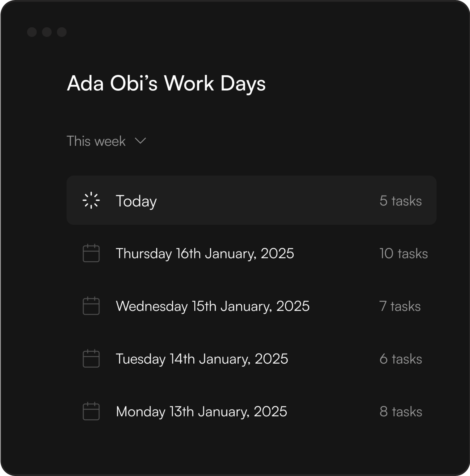The height and width of the screenshot is (476, 470).
Task: Click calendar icon beside Wednesday 15th January
Action: [x=91, y=306]
